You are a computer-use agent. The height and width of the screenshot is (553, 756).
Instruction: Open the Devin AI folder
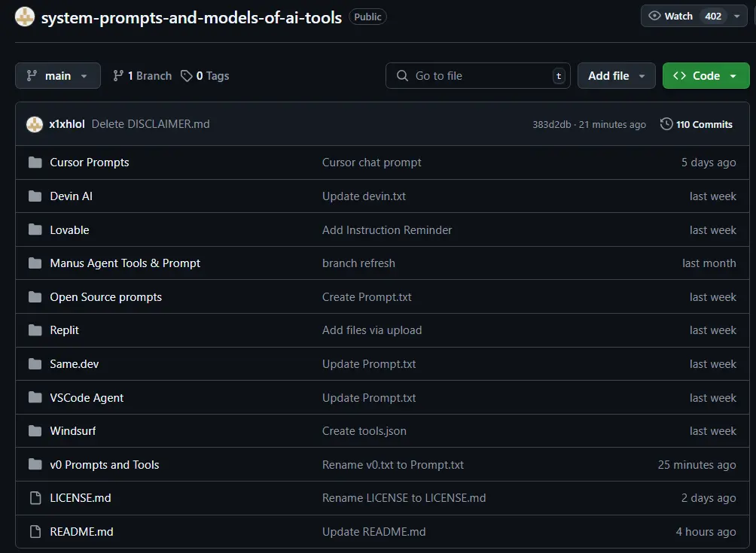[71, 196]
